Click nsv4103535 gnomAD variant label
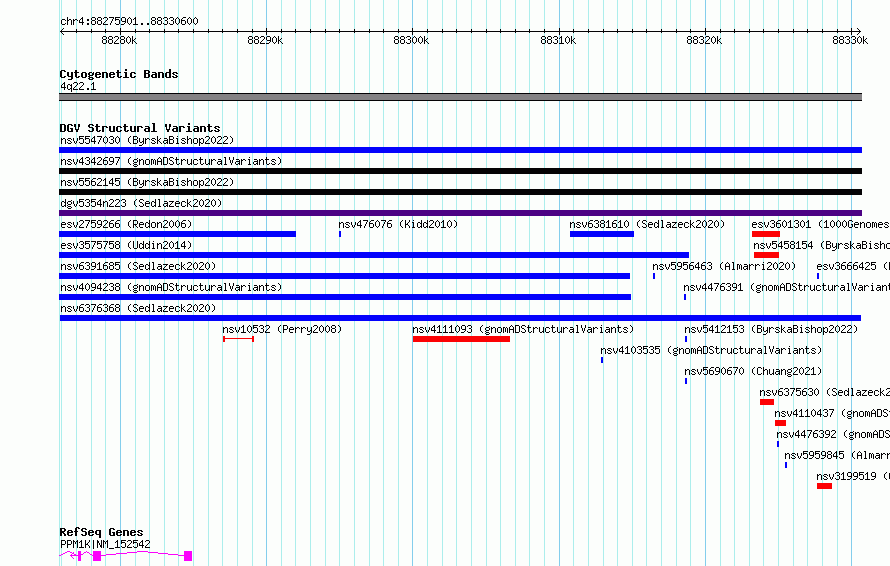This screenshot has height=566, width=890. coord(711,350)
